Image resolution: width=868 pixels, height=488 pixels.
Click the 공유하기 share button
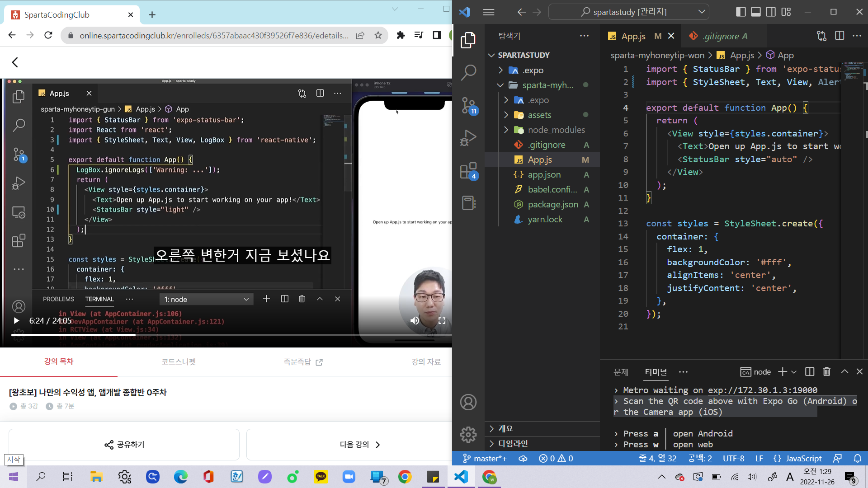124,445
